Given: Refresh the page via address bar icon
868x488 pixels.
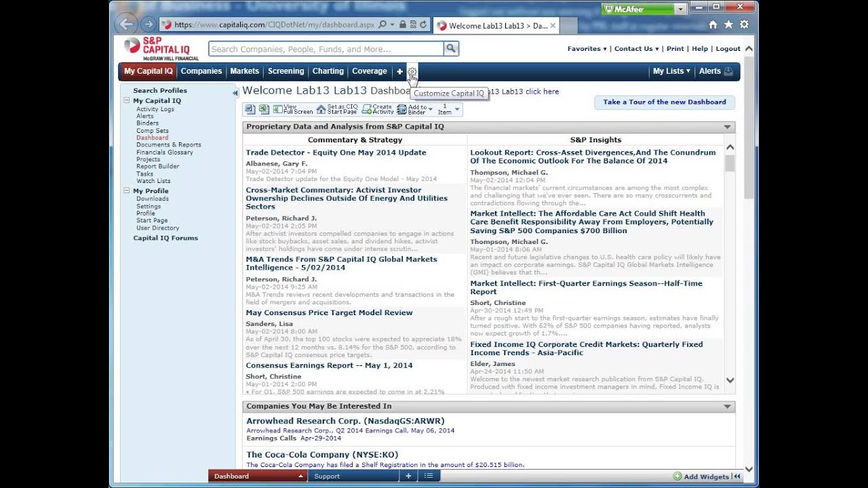Looking at the screenshot, I should (x=423, y=24).
